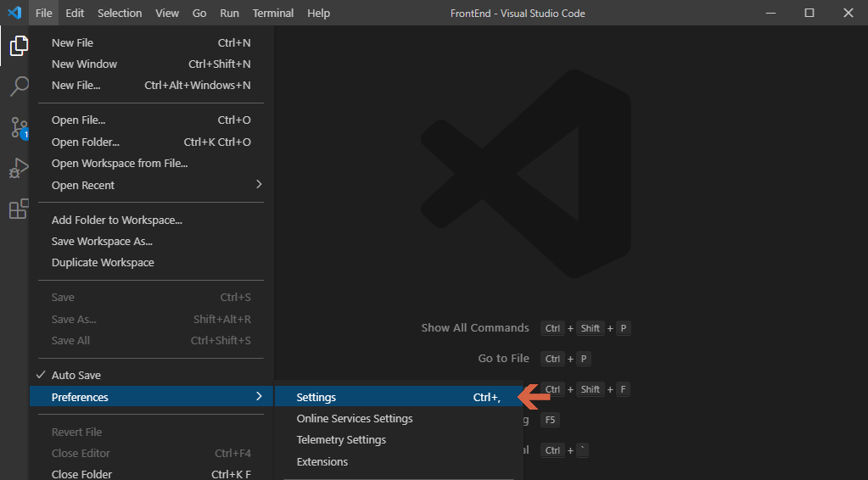Open the Terminal menu
This screenshot has height=480, width=868.
[273, 13]
